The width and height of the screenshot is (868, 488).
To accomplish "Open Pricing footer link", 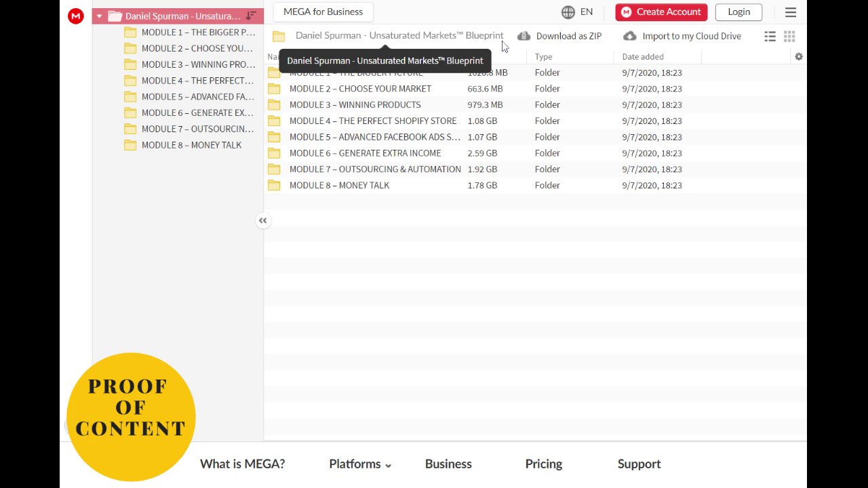I will pos(544,464).
